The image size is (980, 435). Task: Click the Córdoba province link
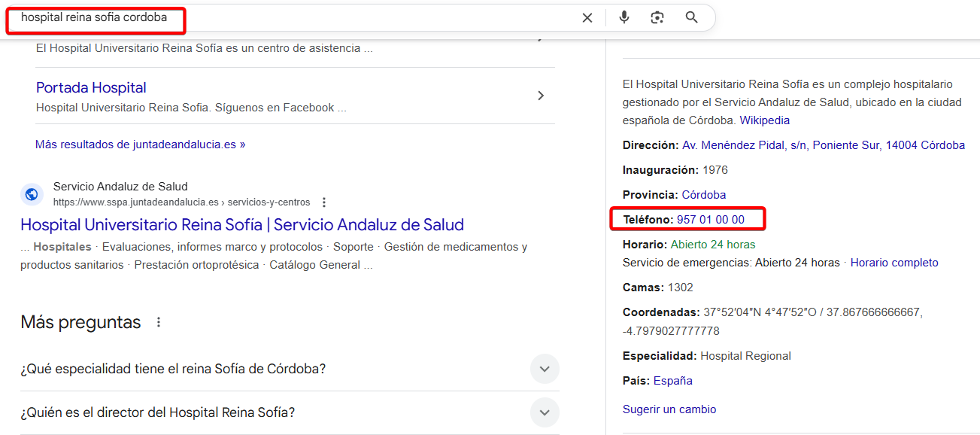(703, 195)
